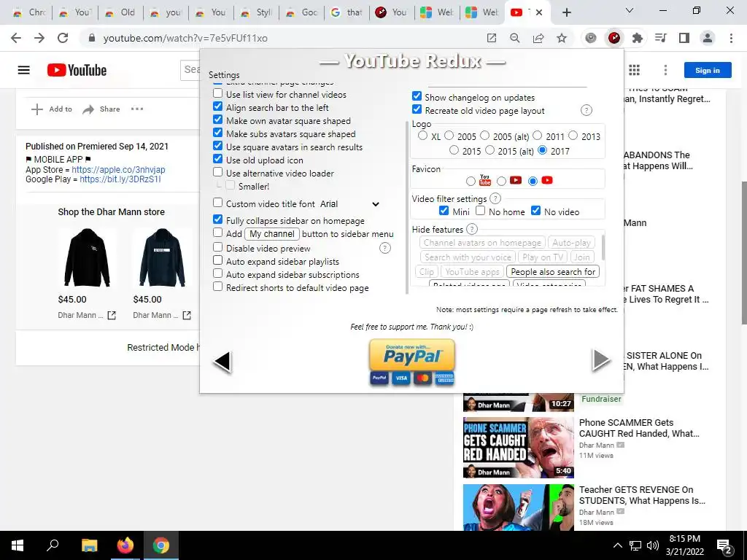Go to previous Redux settings page arrow
The image size is (747, 560).
pyautogui.click(x=222, y=362)
